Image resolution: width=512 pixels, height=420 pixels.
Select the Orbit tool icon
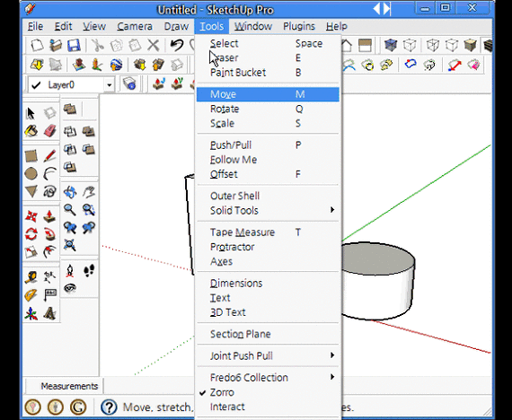coord(70,192)
